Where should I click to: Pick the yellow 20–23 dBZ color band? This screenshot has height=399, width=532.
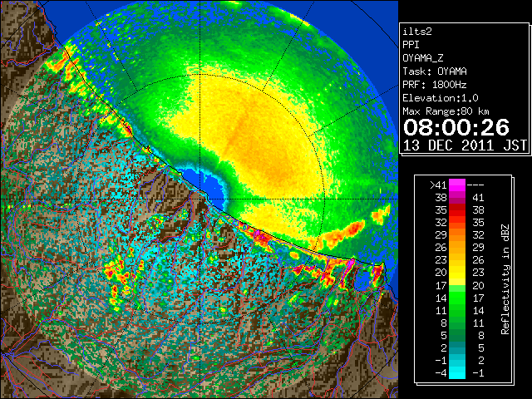click(x=457, y=273)
